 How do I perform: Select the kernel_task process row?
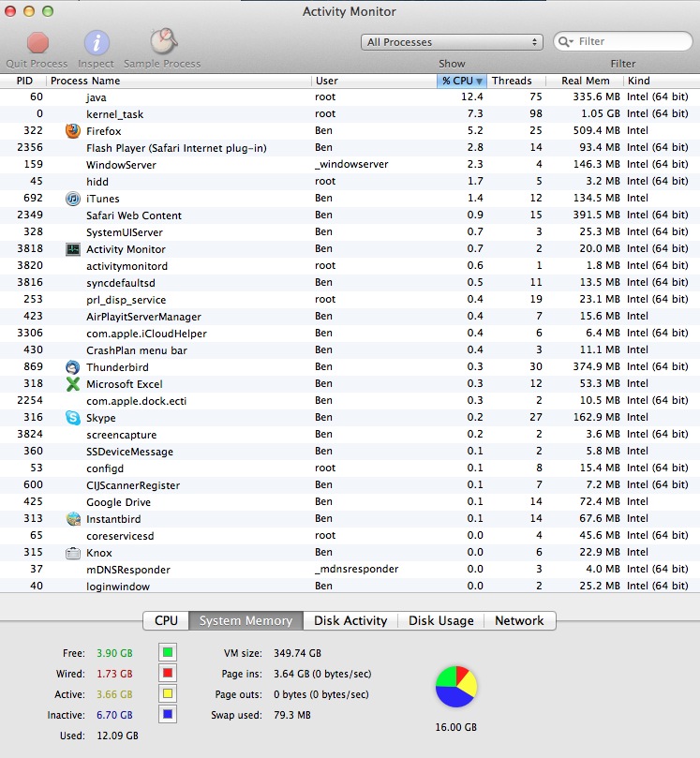[350, 113]
